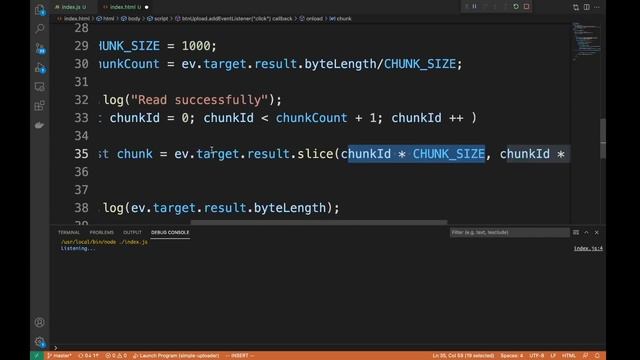
Task: Select chunk in the breadcrumb
Action: 340,19
